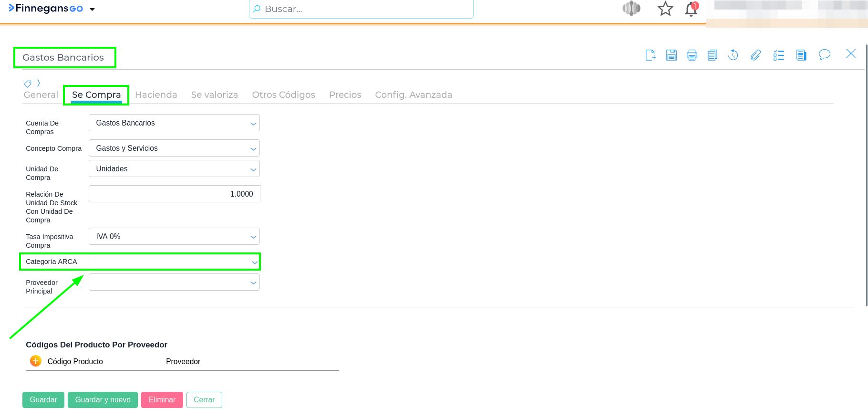Screen dimensions: 868x409
Task: Open attachments via paperclip icon
Action: (755, 55)
